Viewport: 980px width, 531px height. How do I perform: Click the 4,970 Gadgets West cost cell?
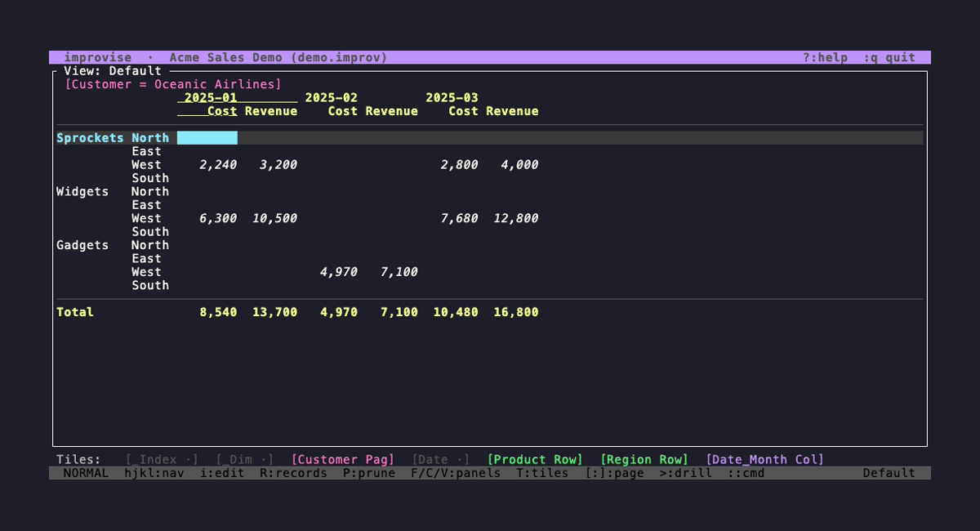[338, 272]
